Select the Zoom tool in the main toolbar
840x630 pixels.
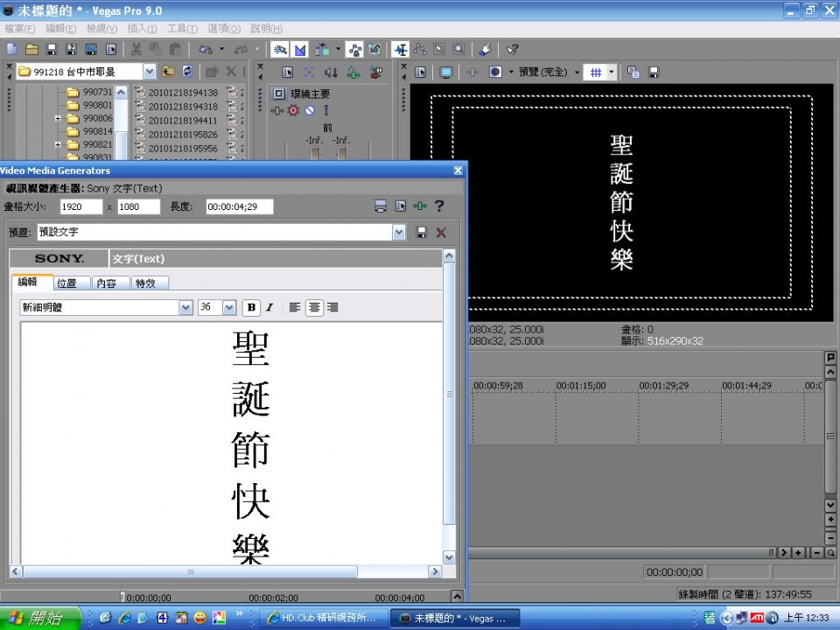(x=458, y=50)
